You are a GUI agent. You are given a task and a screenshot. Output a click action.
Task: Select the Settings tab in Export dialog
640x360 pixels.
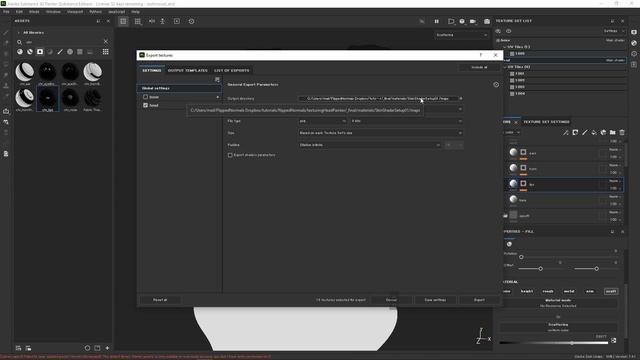[151, 70]
